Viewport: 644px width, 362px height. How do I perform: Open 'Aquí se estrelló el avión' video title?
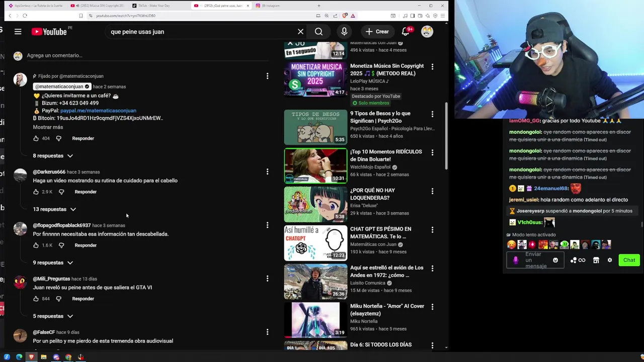point(387,271)
